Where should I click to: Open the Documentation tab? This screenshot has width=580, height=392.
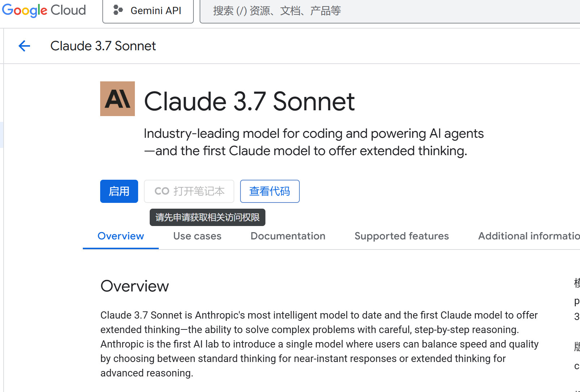[288, 236]
